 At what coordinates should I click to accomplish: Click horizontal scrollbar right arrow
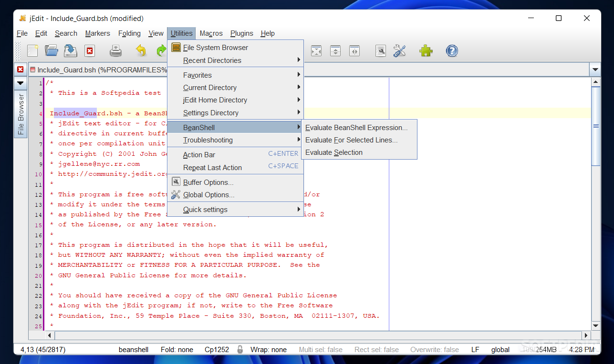pyautogui.click(x=586, y=335)
